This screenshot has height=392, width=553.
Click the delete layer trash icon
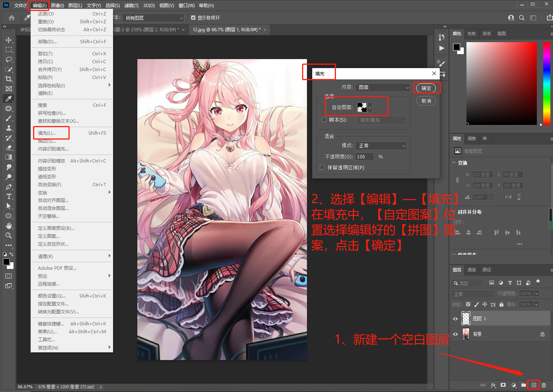click(544, 385)
